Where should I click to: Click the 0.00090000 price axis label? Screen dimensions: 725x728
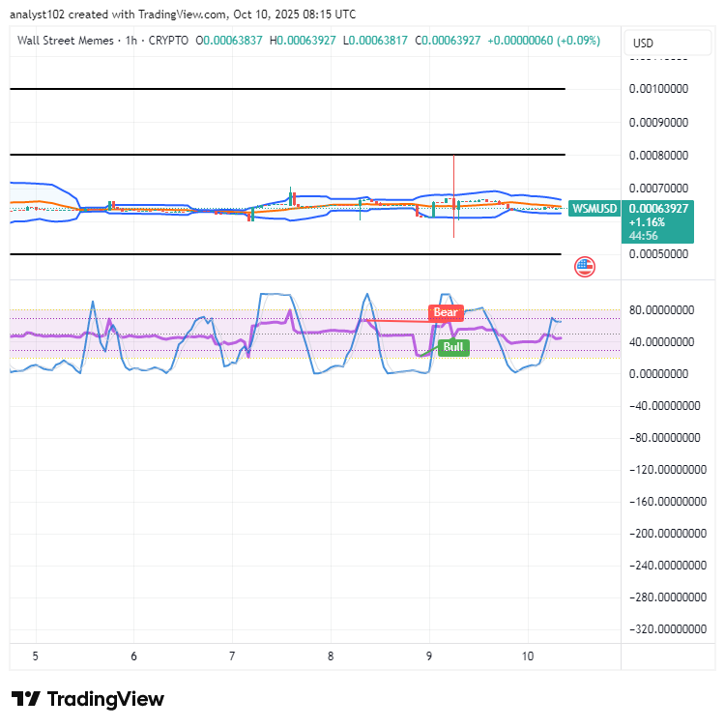coord(658,123)
